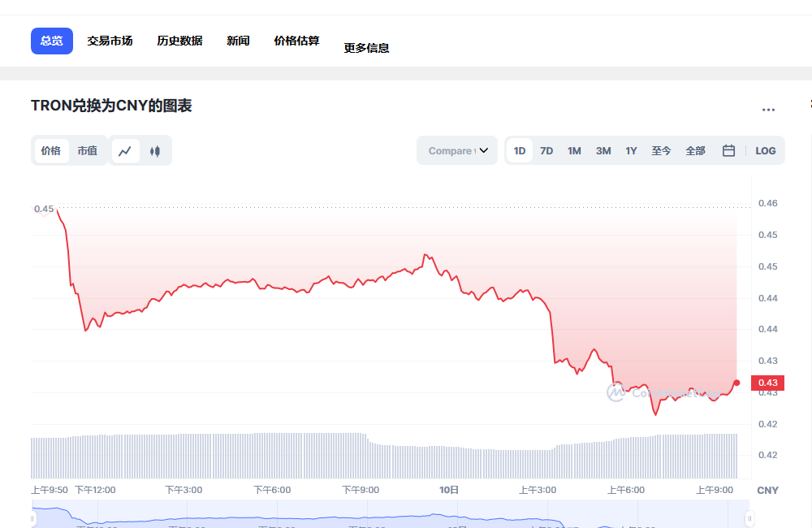
Task: Switch to the 交易市场 tab
Action: pyautogui.click(x=110, y=41)
